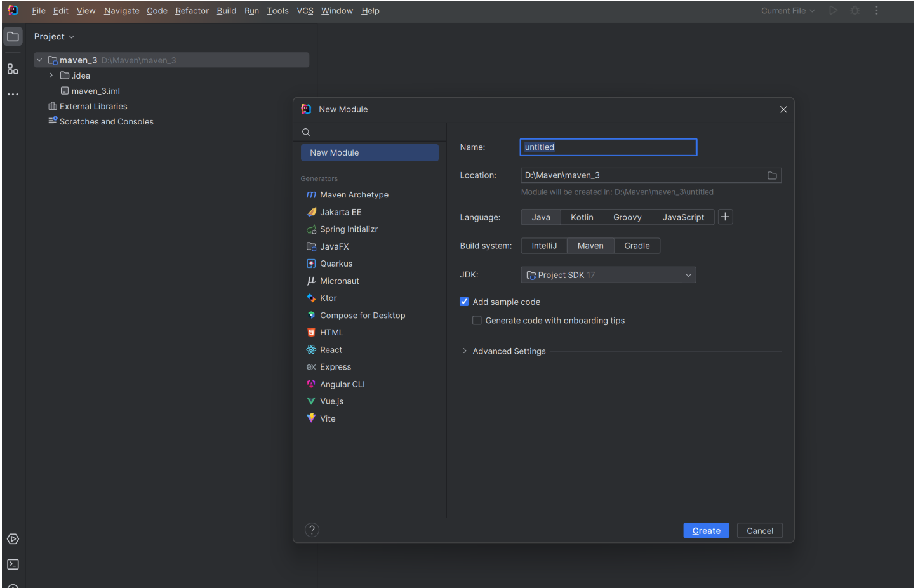918x588 pixels.
Task: Open the Project view dropdown
Action: [x=55, y=37]
